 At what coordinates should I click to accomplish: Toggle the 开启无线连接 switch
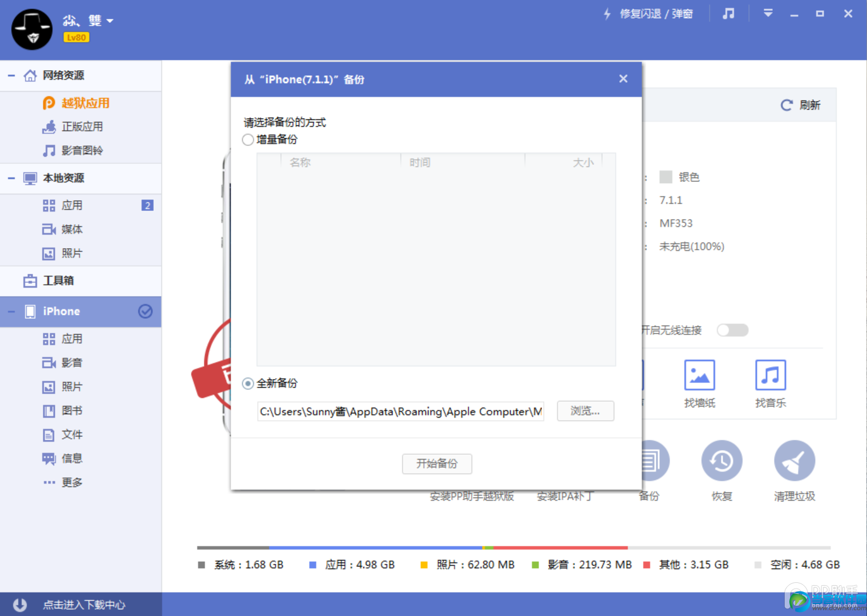pos(733,330)
